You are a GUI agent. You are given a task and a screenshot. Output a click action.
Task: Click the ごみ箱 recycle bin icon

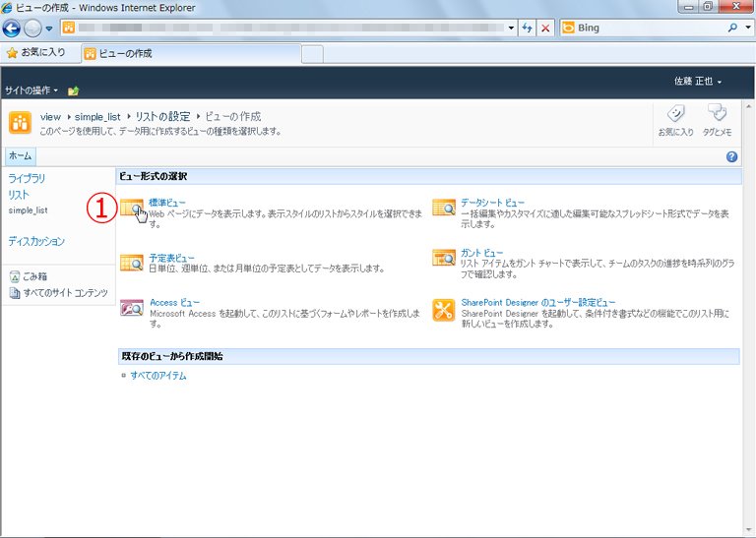pyautogui.click(x=15, y=276)
